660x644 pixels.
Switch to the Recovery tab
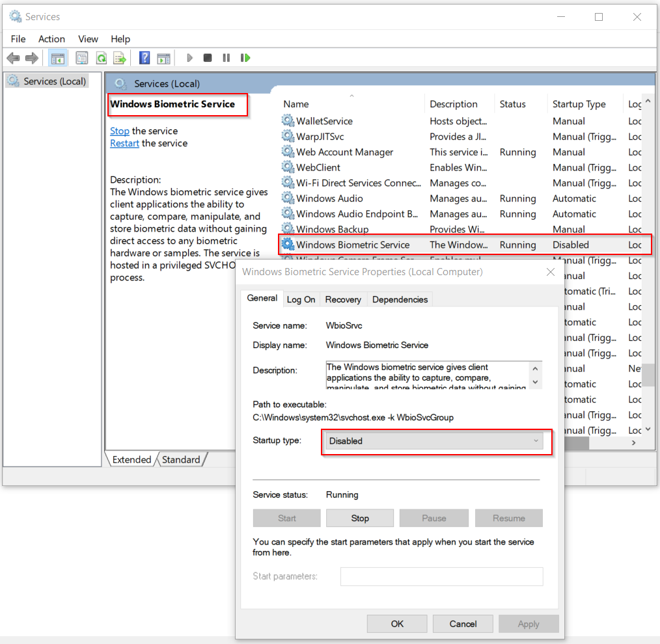(x=343, y=299)
